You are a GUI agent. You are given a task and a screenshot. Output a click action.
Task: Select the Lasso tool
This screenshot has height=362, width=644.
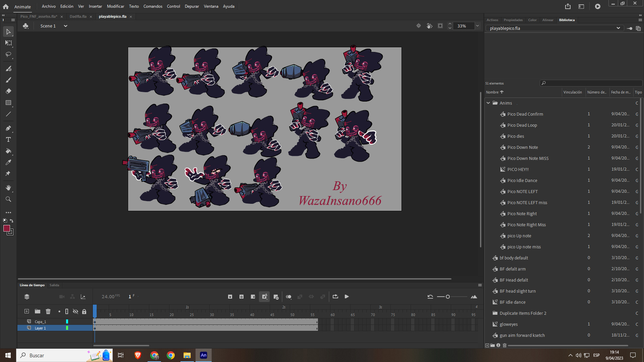point(8,54)
